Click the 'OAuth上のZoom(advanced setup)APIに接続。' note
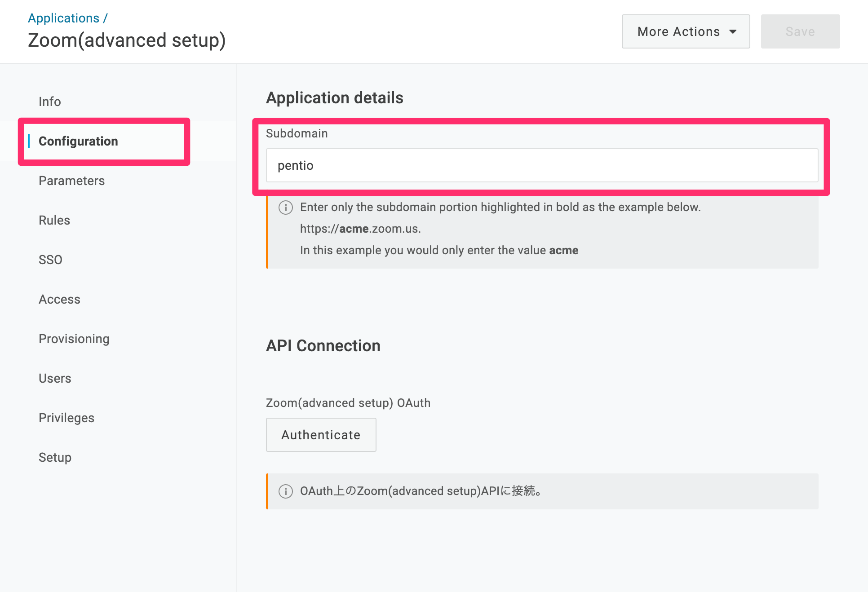868x592 pixels. (x=421, y=491)
